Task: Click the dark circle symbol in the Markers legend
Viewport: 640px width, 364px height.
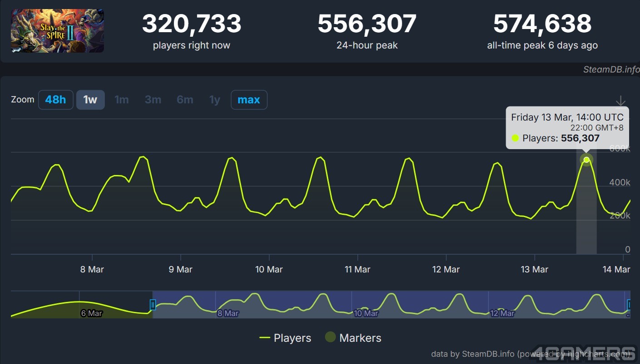Action: 330,337
